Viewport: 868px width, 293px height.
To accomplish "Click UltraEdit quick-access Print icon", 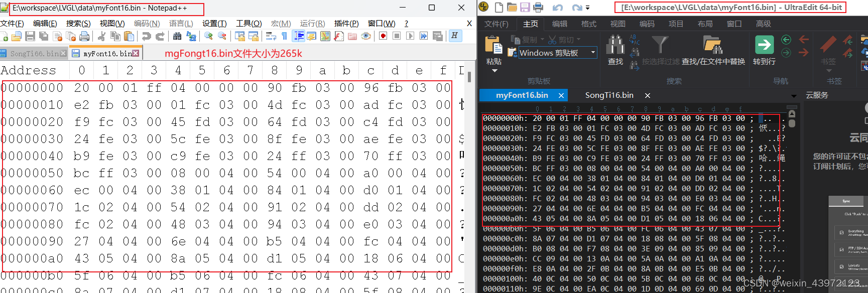I will point(538,7).
